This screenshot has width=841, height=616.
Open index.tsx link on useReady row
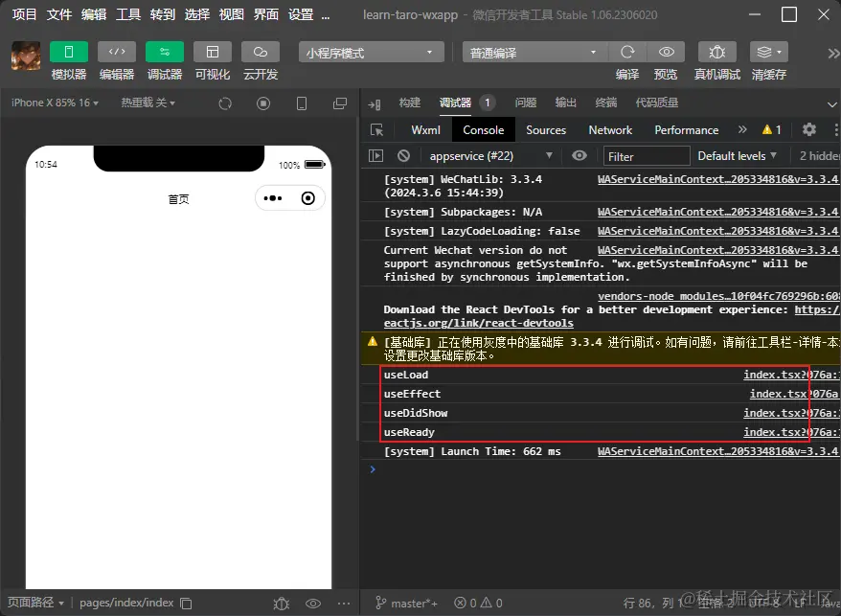pyautogui.click(x=791, y=432)
